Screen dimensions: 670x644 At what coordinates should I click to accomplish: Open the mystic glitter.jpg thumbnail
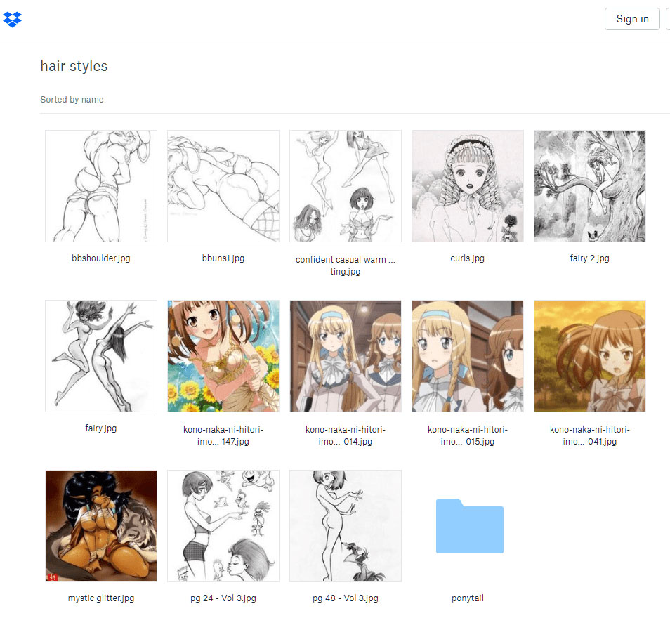coord(101,526)
